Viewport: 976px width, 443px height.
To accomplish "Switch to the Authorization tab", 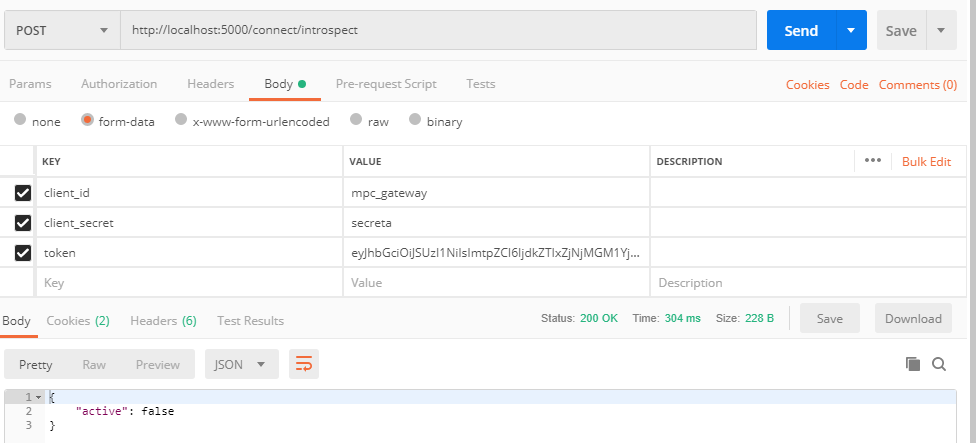I will click(x=119, y=84).
